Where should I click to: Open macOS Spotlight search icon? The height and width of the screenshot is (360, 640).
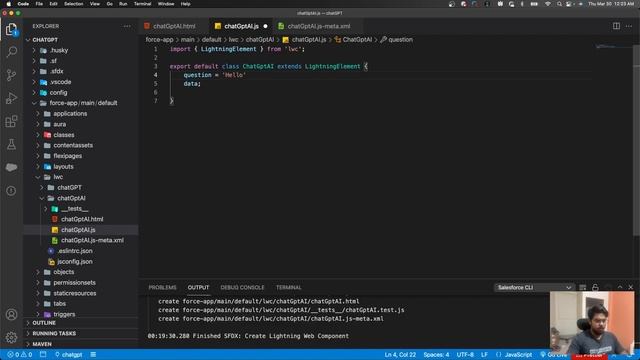[559, 4]
